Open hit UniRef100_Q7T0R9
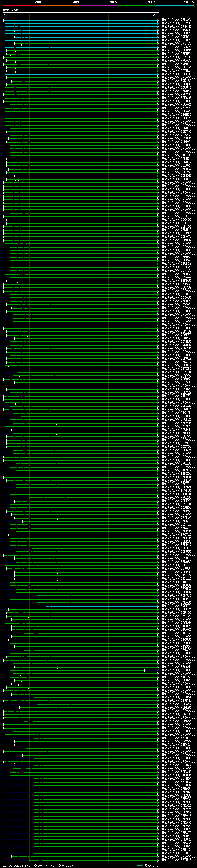This screenshot has width=197, height=868. click(x=176, y=108)
